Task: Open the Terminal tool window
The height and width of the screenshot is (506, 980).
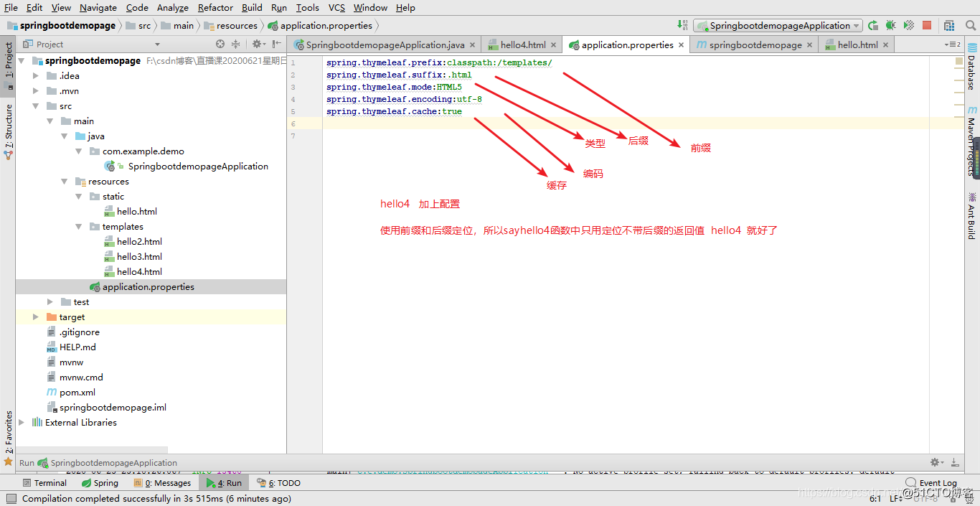Action: tap(44, 483)
